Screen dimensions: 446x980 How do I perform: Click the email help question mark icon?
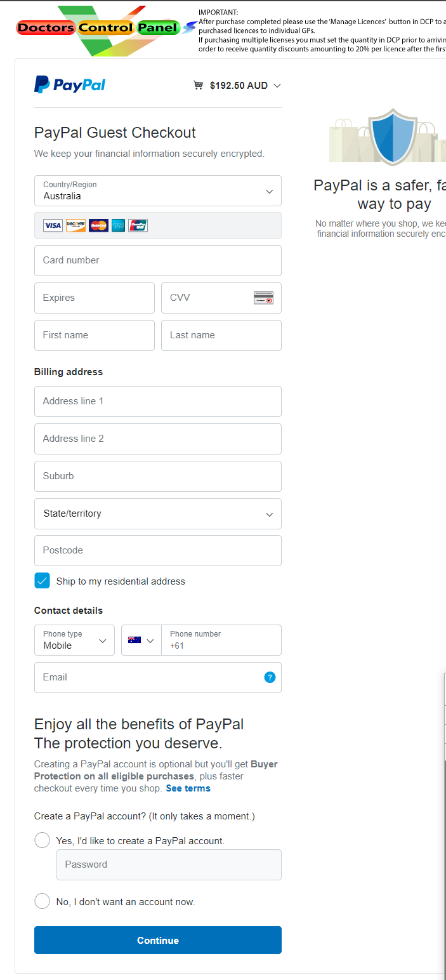(270, 677)
